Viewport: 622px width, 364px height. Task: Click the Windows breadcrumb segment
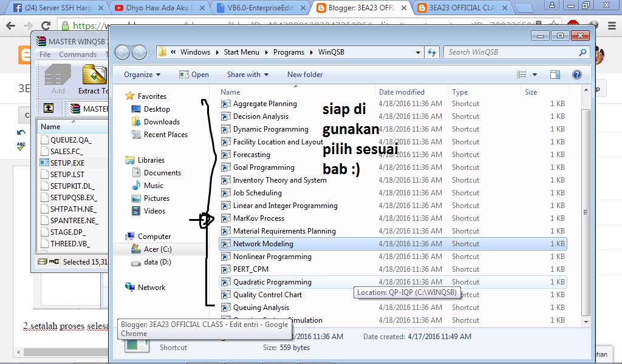(195, 52)
